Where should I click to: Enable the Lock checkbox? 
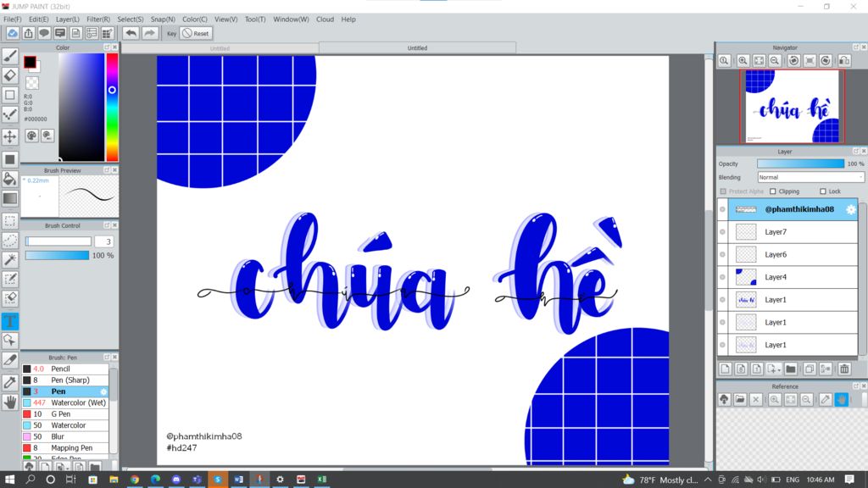pos(822,191)
